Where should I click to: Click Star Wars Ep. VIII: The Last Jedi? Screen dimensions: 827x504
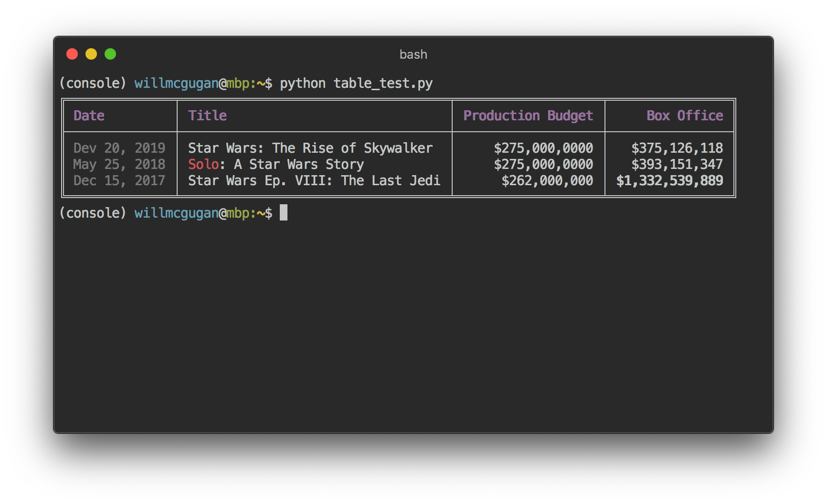click(x=314, y=181)
